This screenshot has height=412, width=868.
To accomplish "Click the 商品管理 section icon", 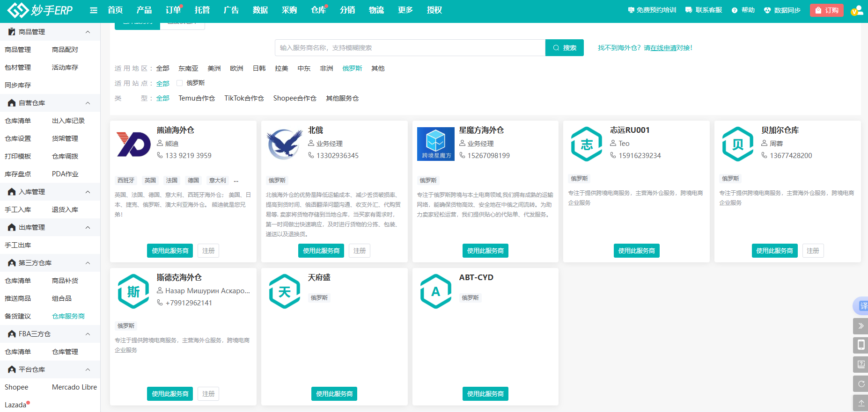I will click(x=12, y=32).
